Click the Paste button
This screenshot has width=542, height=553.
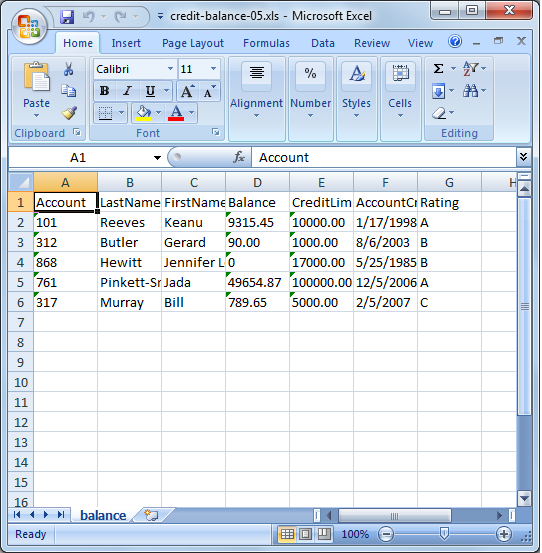point(37,89)
